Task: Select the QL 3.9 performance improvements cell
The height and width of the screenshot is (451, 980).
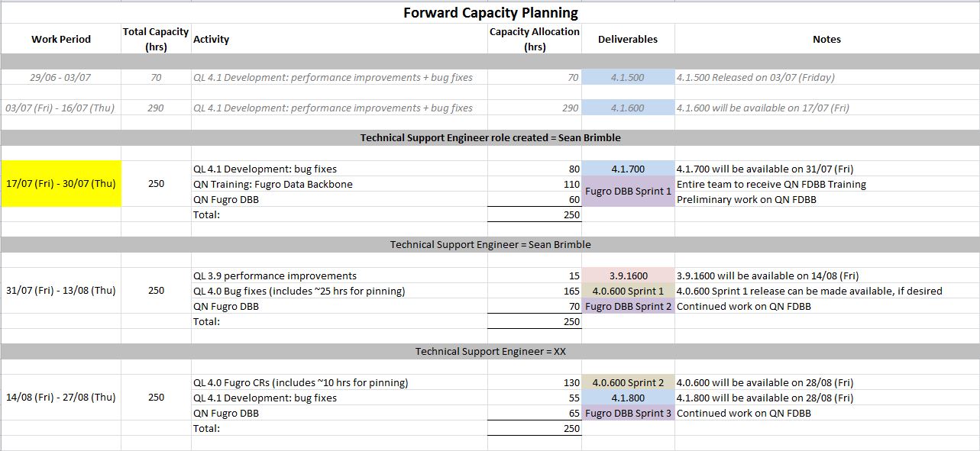Action: pyautogui.click(x=275, y=275)
